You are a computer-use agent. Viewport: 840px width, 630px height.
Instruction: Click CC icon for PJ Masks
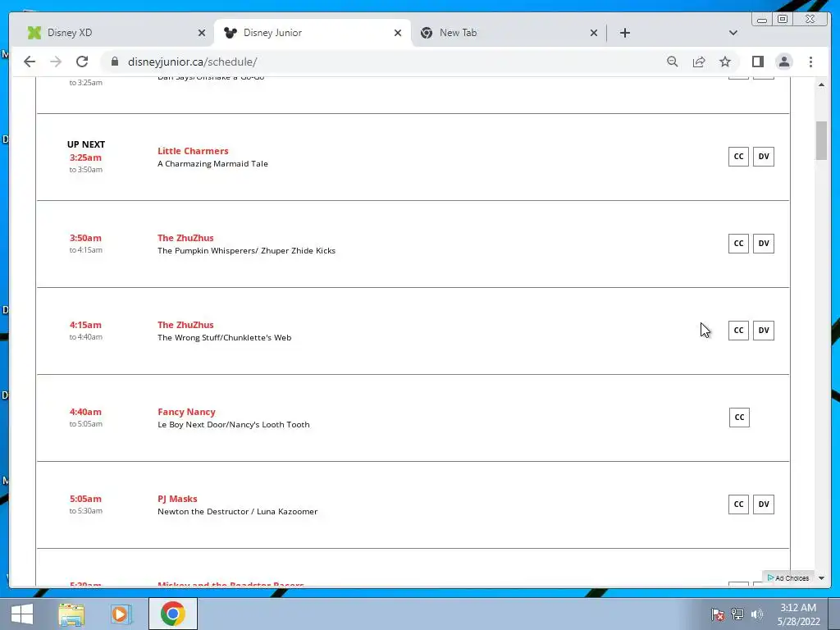click(738, 504)
